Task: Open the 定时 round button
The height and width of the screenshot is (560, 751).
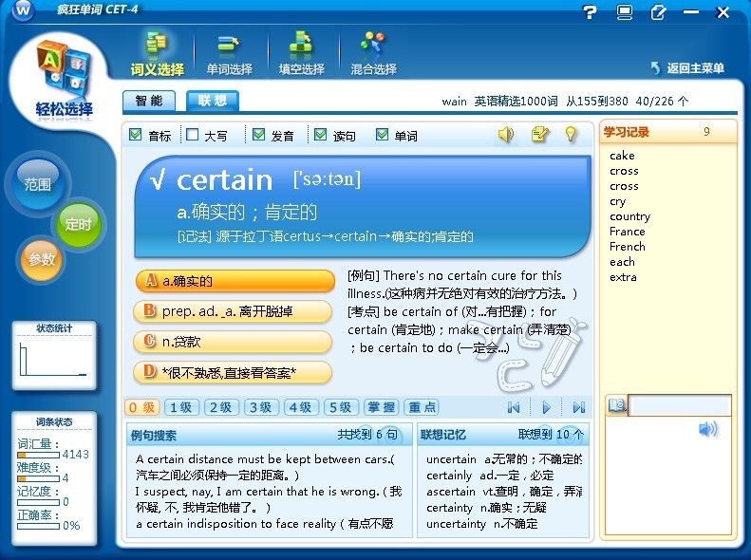Action: point(78,223)
